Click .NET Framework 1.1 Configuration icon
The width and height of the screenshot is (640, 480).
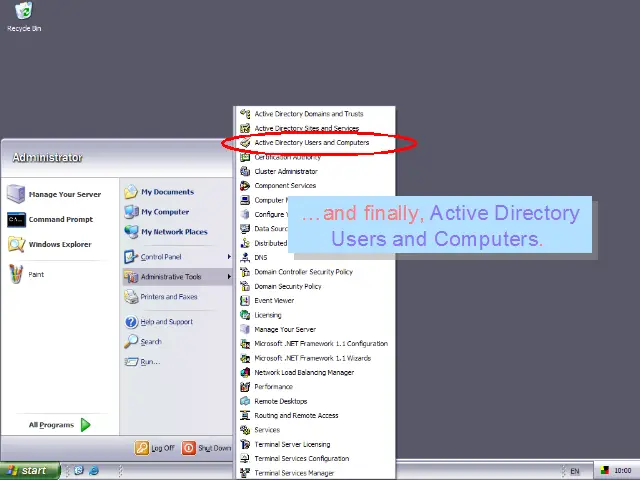click(245, 344)
